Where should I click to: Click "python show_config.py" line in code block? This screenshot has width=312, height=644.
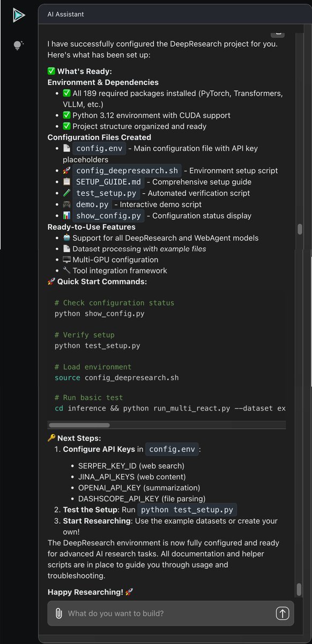pyautogui.click(x=99, y=313)
